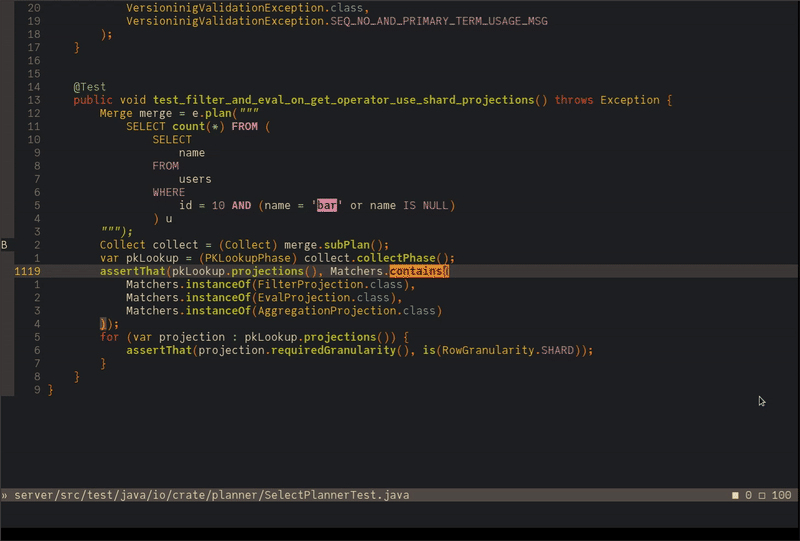Click the 'throws' keyword

point(573,100)
